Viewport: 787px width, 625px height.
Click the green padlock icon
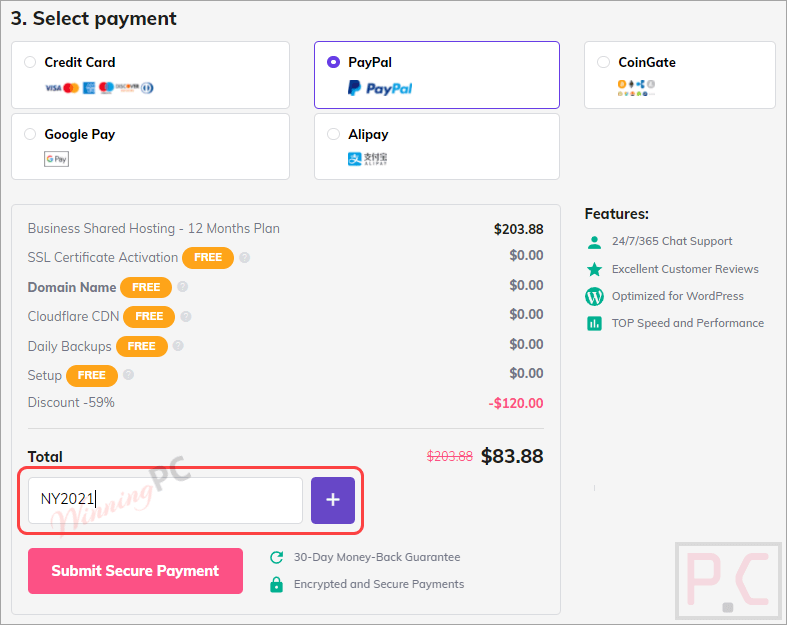pyautogui.click(x=277, y=584)
